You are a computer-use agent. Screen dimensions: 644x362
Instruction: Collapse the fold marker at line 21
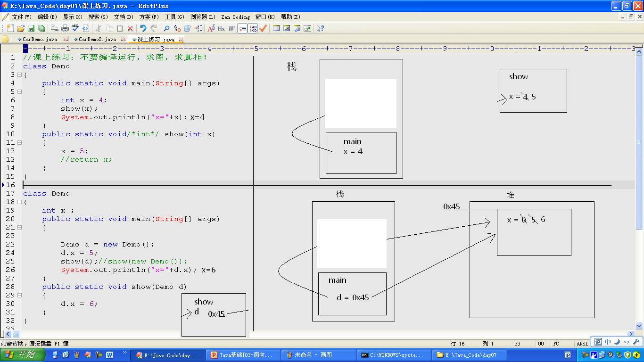coord(19,227)
